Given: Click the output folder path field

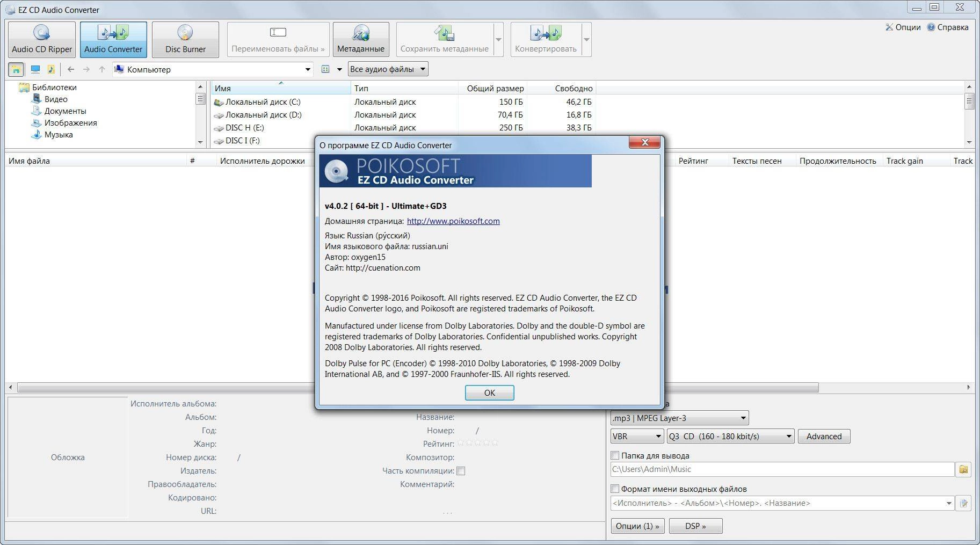Looking at the screenshot, I should [782, 469].
